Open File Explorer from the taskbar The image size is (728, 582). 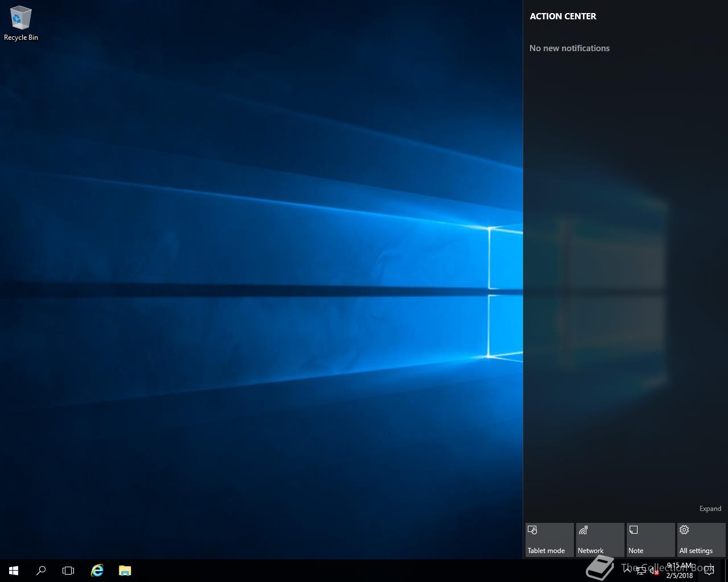point(125,571)
